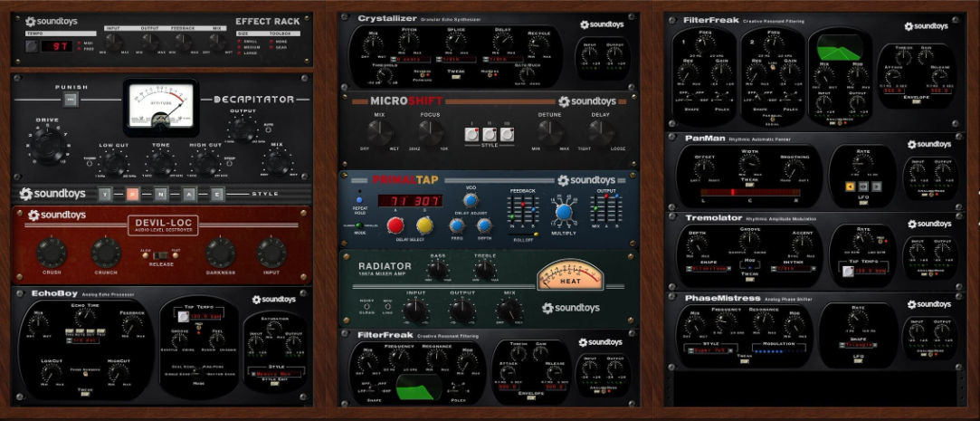Image resolution: width=980 pixels, height=421 pixels.
Task: Select Decapitator style N
Action: [x=161, y=194]
